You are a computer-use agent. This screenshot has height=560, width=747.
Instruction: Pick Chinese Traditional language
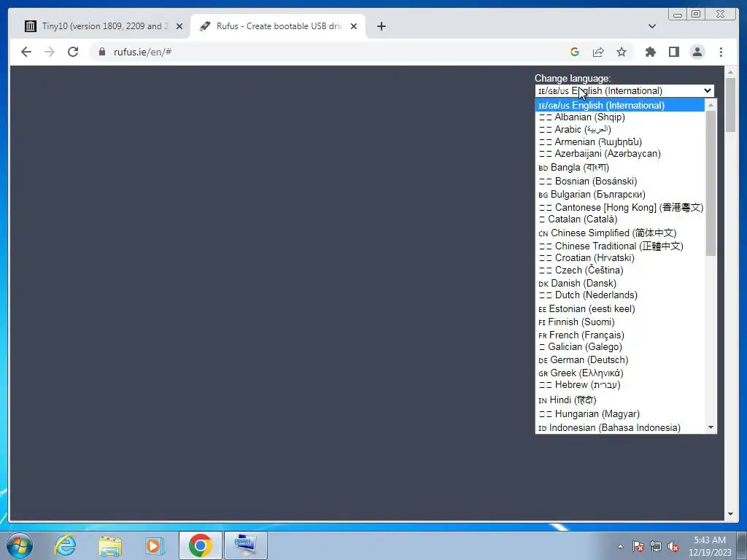coord(619,246)
